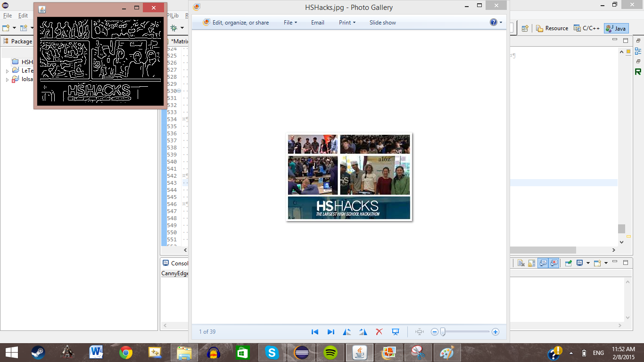
Task: Adjust the Photo Gallery zoom slider handle
Action: coord(443,332)
